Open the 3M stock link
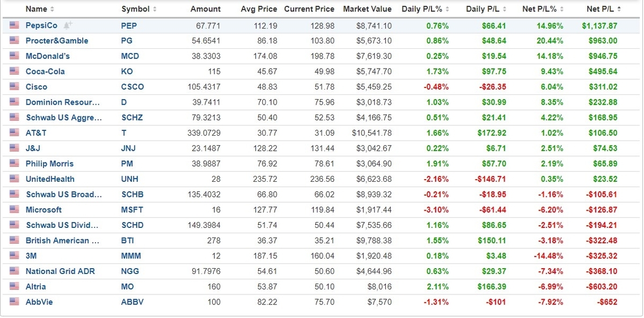This screenshot has height=318, width=644. pyautogui.click(x=31, y=256)
